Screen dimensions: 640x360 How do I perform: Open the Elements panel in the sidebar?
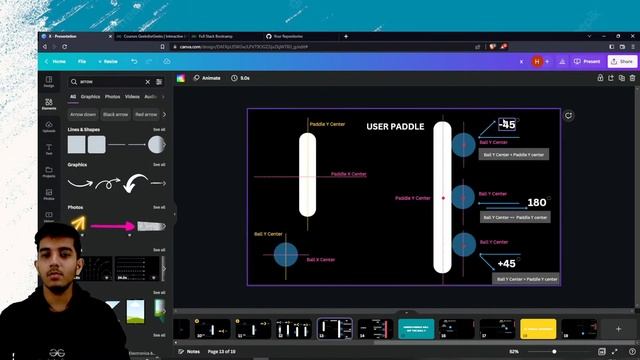coord(49,104)
